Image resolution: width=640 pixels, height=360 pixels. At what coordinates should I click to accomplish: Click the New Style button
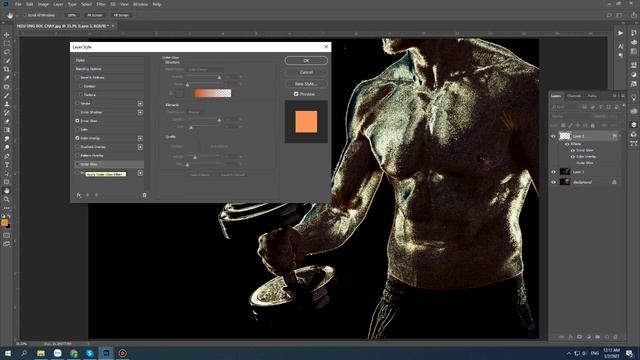coord(306,84)
